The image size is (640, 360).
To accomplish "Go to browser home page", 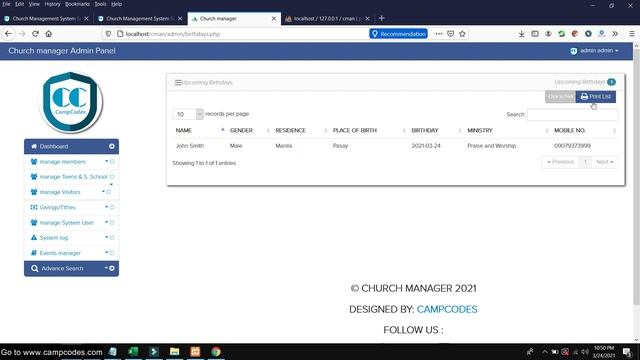I will click(49, 34).
